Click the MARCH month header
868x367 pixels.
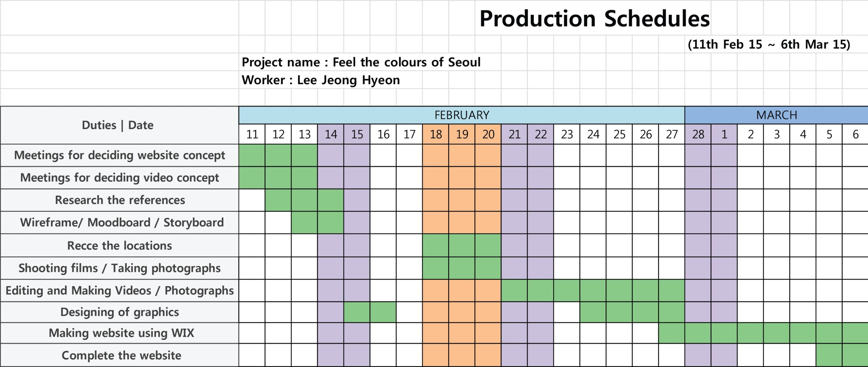pos(776,115)
